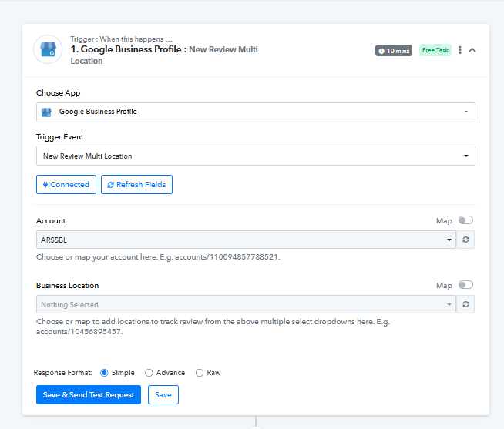504x429 pixels.
Task: Toggle the Map switch for Business Location
Action: tap(465, 285)
